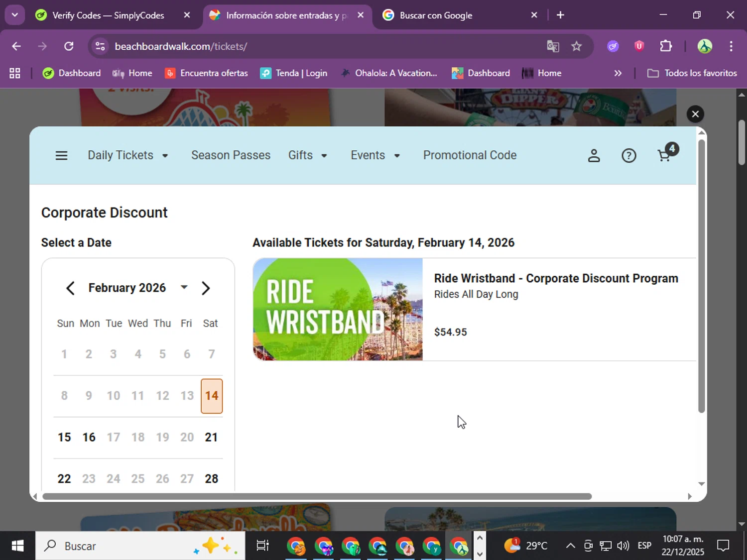Open Chrome three-dot menu
This screenshot has height=560, width=747.
[731, 46]
